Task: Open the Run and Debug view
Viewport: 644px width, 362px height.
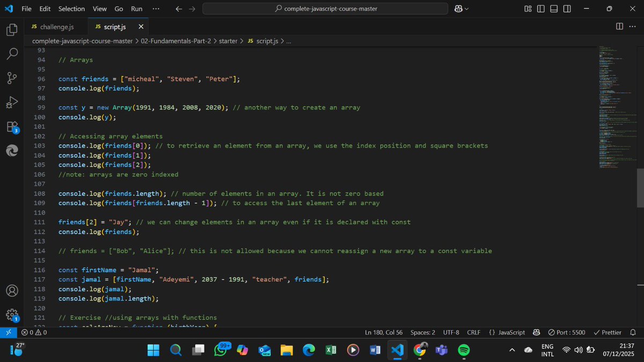Action: pyautogui.click(x=12, y=102)
